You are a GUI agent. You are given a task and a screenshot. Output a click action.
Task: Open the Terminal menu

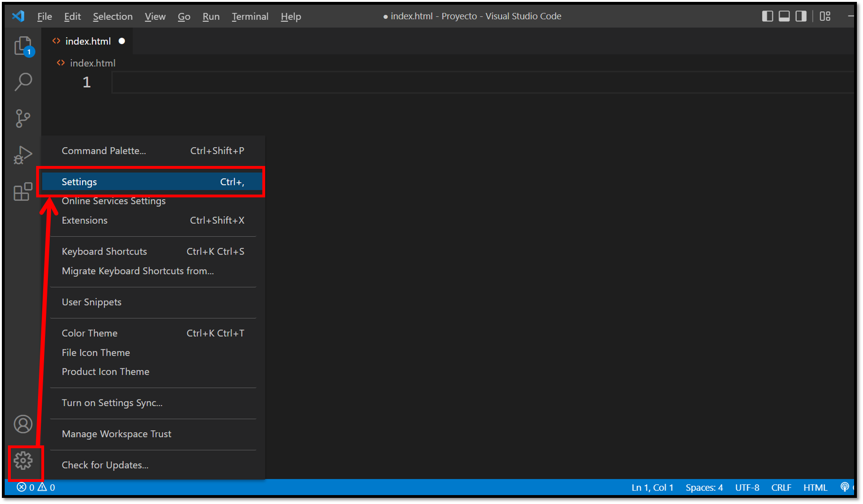[250, 16]
